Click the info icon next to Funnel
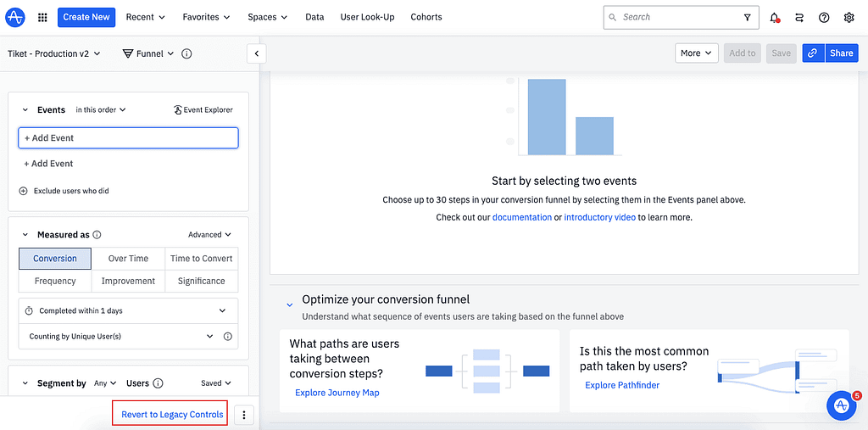Screen dimensions: 868x430 (x=186, y=53)
